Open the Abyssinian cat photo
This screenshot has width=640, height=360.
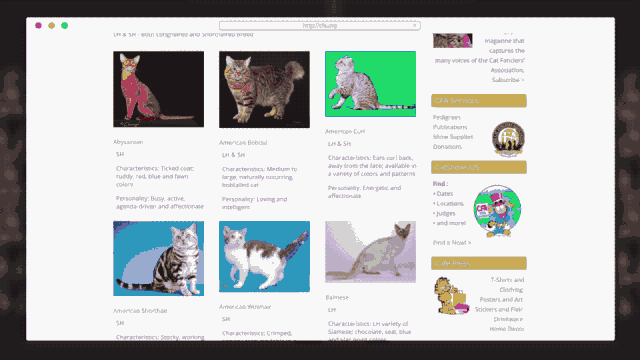click(158, 89)
